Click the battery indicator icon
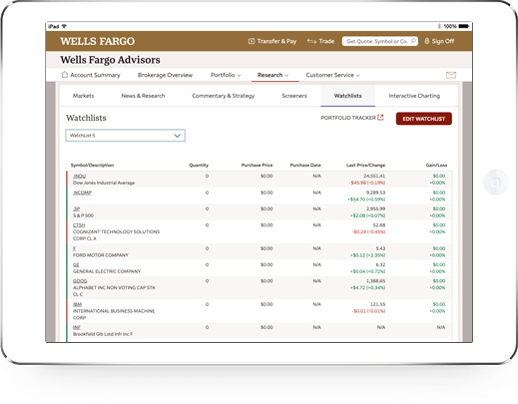518x404 pixels. click(x=464, y=26)
